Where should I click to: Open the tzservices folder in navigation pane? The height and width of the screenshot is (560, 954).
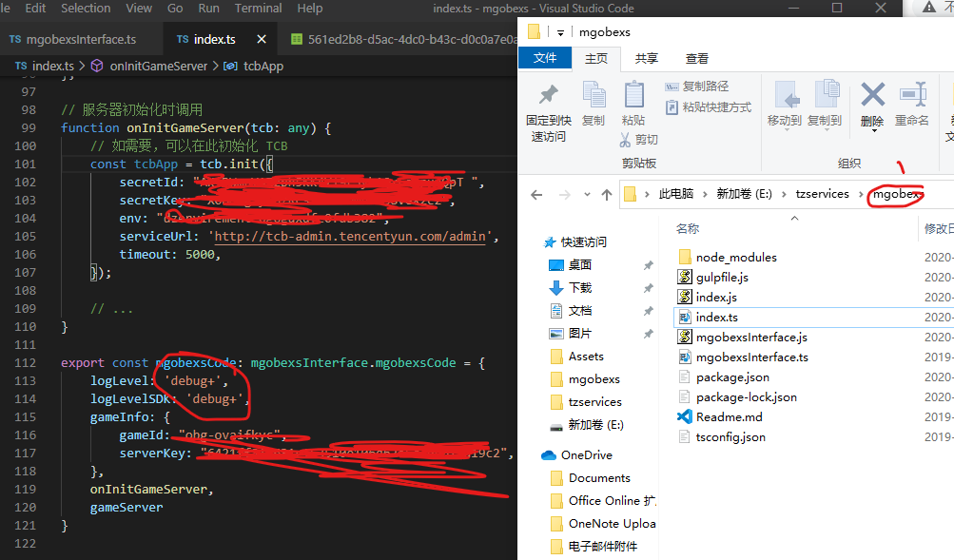coord(595,402)
